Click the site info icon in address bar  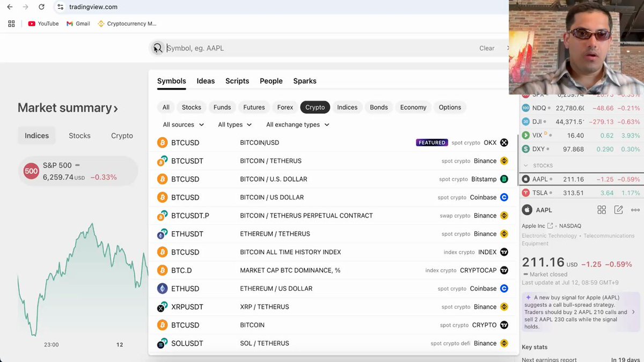coord(61,7)
